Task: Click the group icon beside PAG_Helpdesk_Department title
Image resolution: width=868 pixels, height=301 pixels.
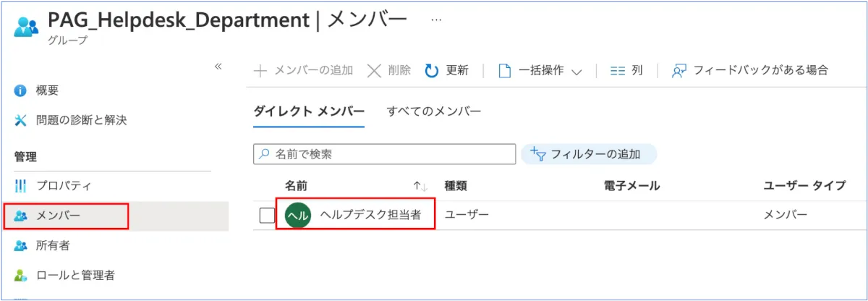Action: (x=27, y=26)
